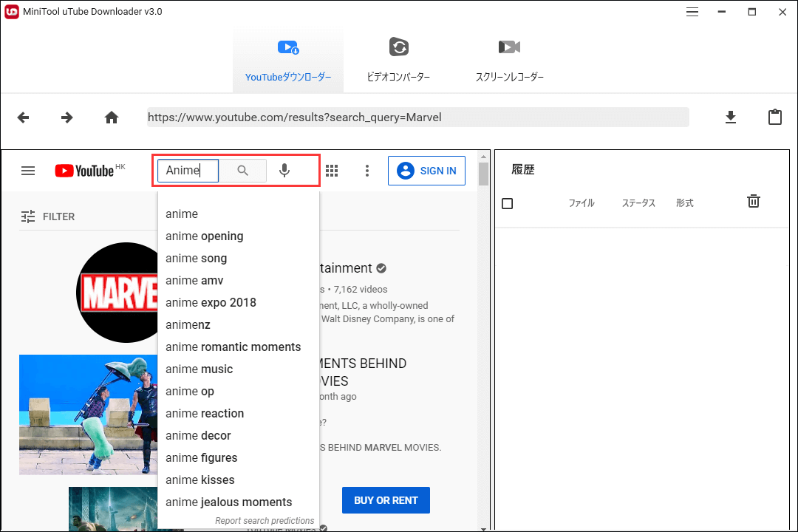This screenshot has height=532, width=798.
Task: Choose the 'anime op' suggestion
Action: (x=238, y=391)
